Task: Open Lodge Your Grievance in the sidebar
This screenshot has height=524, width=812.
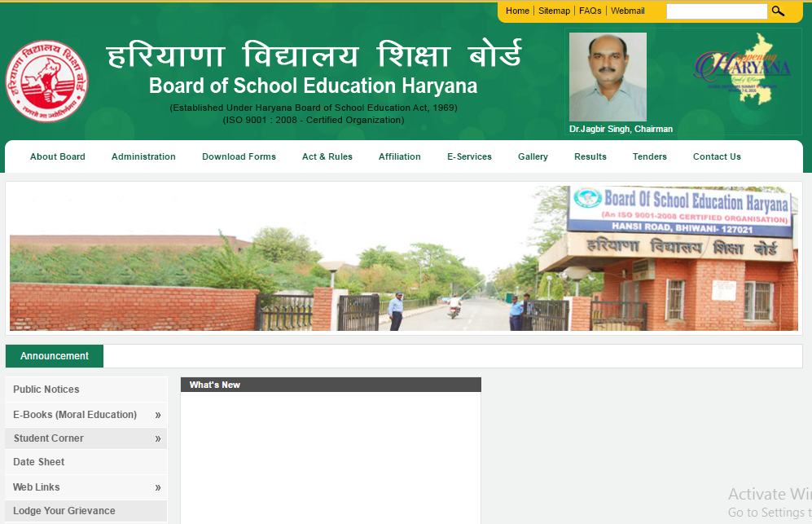Action: 86,511
